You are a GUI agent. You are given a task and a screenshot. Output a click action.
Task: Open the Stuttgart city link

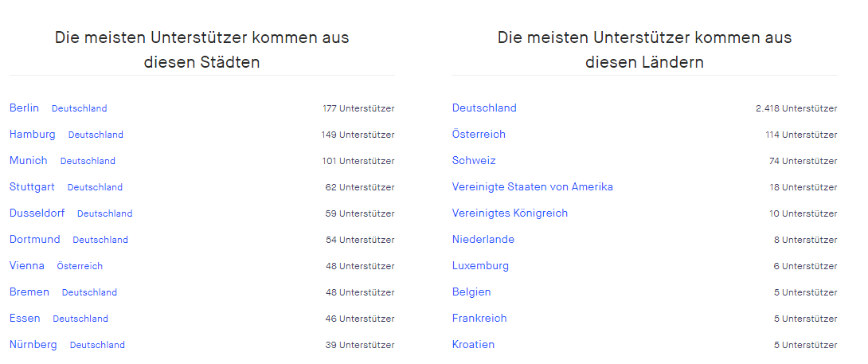click(x=32, y=187)
